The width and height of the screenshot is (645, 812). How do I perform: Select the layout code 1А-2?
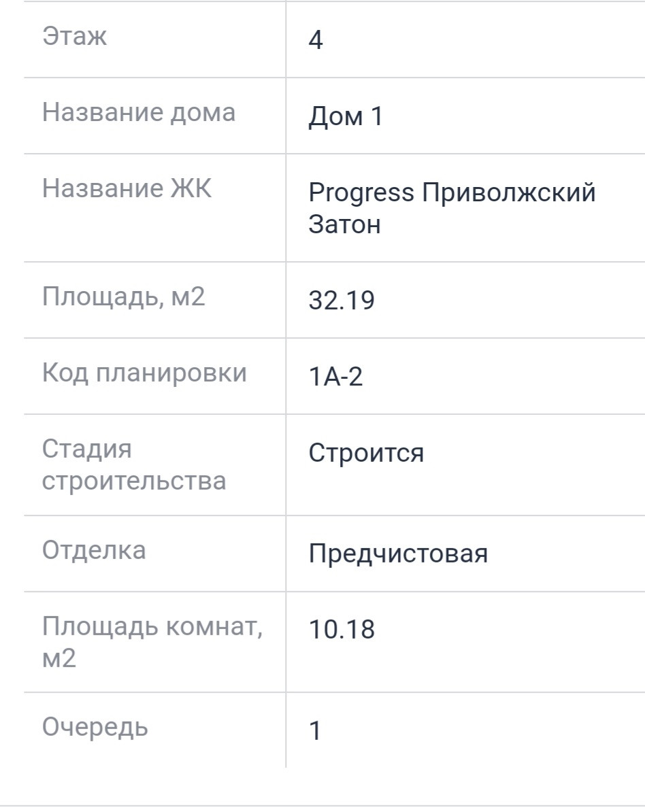[x=335, y=377]
